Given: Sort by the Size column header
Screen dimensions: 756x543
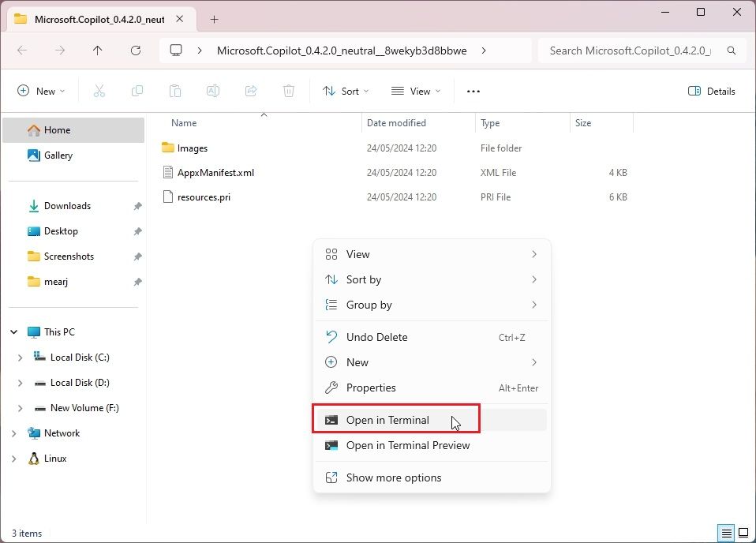Looking at the screenshot, I should (601, 123).
